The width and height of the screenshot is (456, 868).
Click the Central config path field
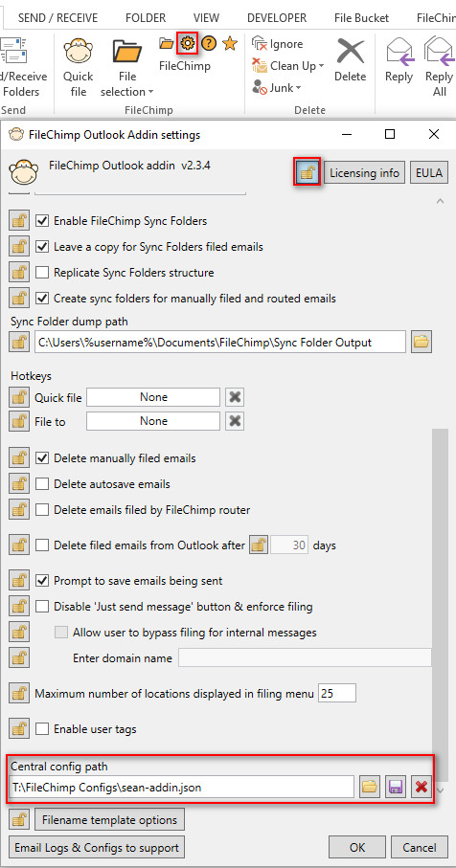[182, 787]
